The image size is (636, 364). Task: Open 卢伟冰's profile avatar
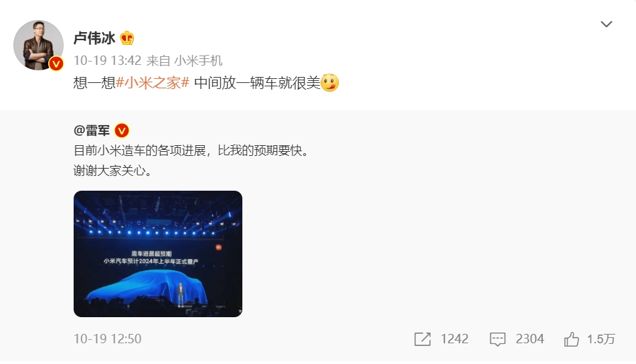click(x=38, y=45)
